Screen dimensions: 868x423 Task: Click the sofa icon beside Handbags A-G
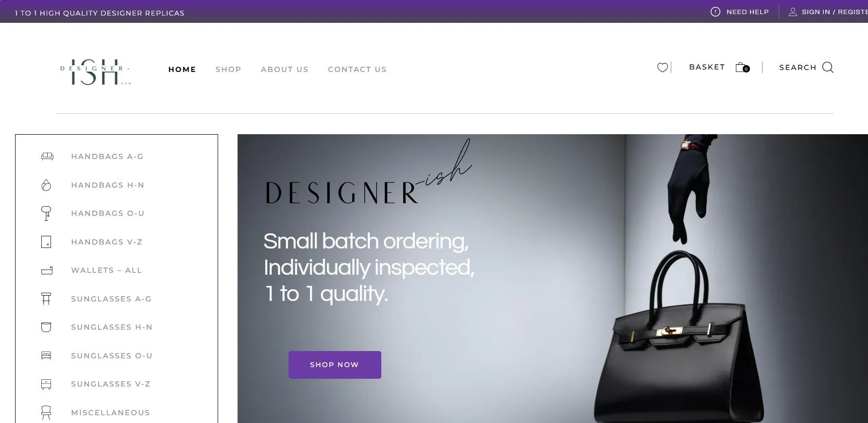point(47,157)
